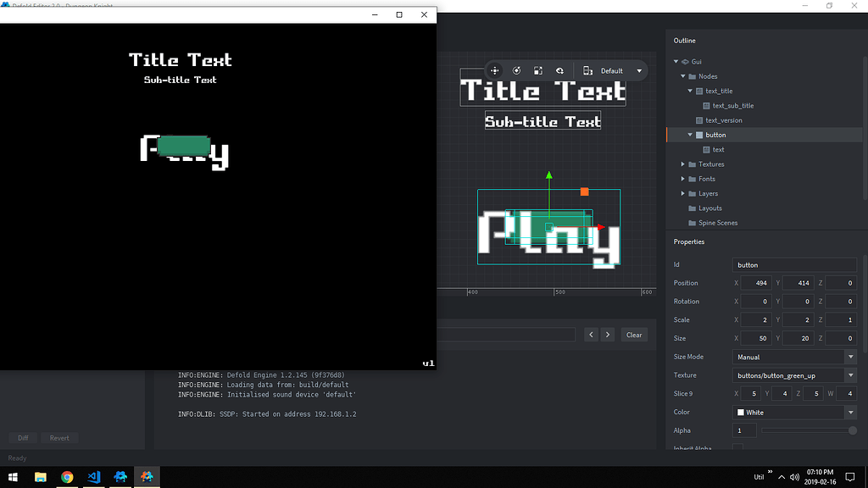Click the Id field showing button
Viewport: 868px width, 488px height.
(793, 264)
